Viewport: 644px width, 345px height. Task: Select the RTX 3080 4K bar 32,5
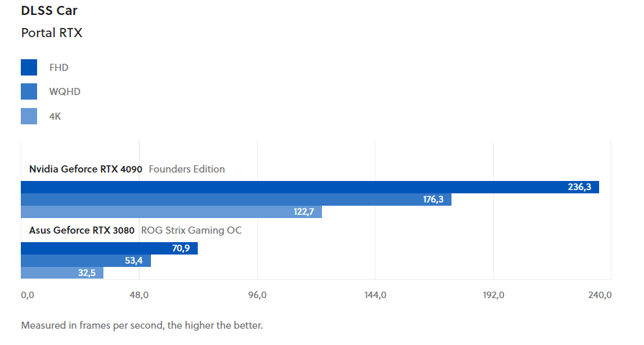(x=62, y=273)
